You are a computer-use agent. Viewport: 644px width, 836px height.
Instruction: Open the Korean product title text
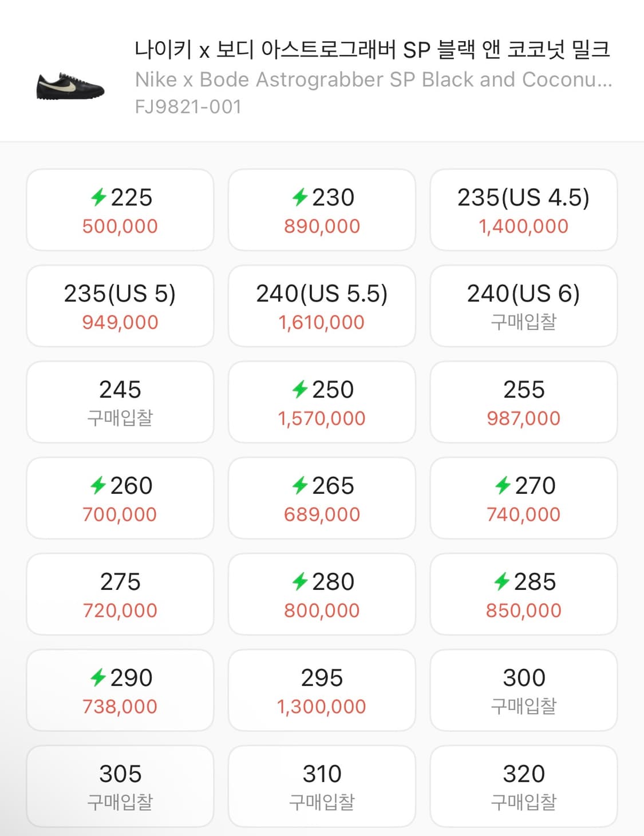[372, 50]
